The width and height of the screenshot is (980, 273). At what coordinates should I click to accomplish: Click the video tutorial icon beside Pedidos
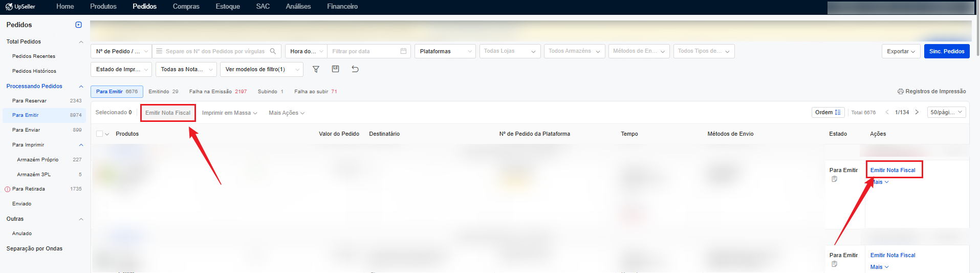78,25
